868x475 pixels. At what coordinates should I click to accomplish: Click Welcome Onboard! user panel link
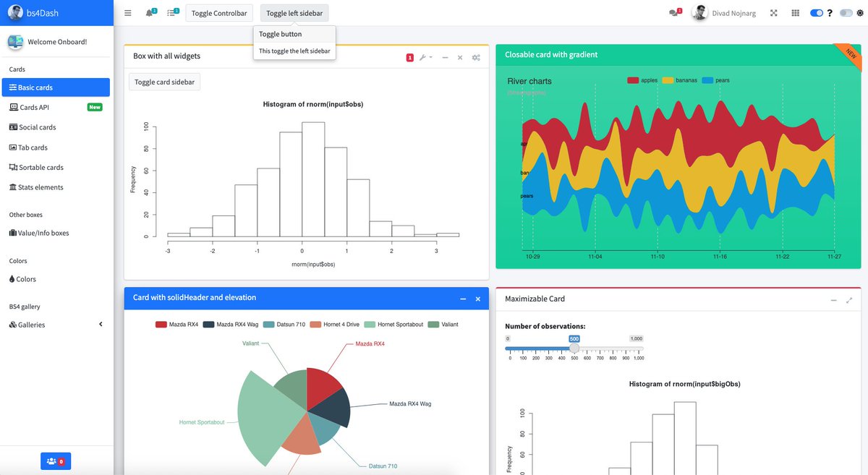57,42
